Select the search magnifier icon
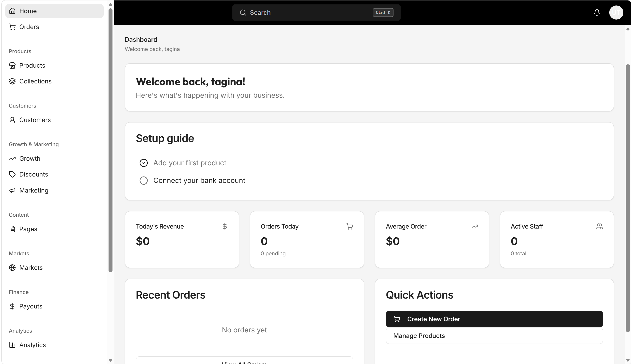 [x=243, y=13]
